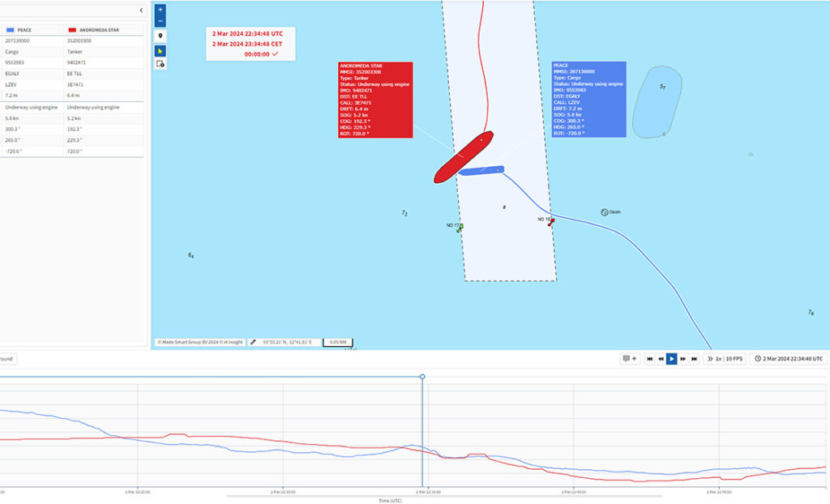The width and height of the screenshot is (830, 504).
Task: Click the call sign 'LZEV'
Action: pos(11,85)
